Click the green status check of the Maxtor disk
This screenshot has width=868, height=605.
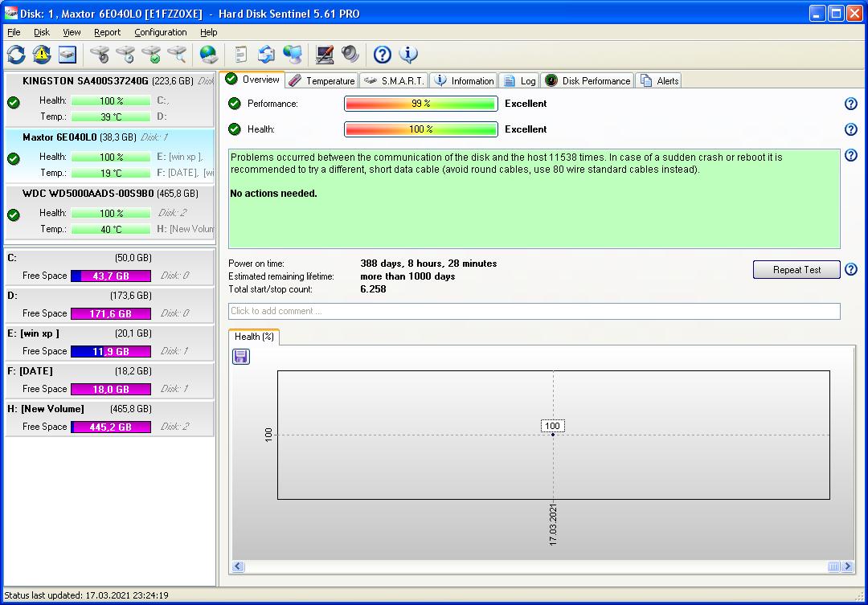[14, 159]
